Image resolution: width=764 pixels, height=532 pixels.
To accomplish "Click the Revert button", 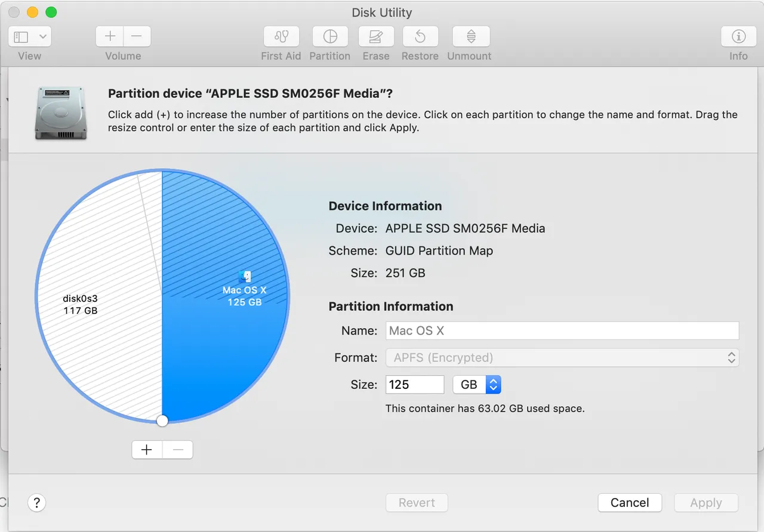I will [417, 503].
